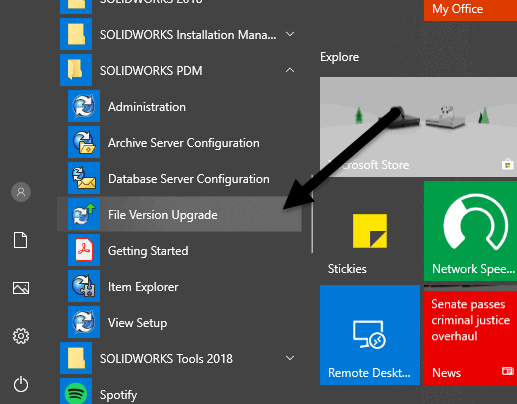Select Archive Server Configuration label
Image resolution: width=517 pixels, height=404 pixels.
coord(184,143)
